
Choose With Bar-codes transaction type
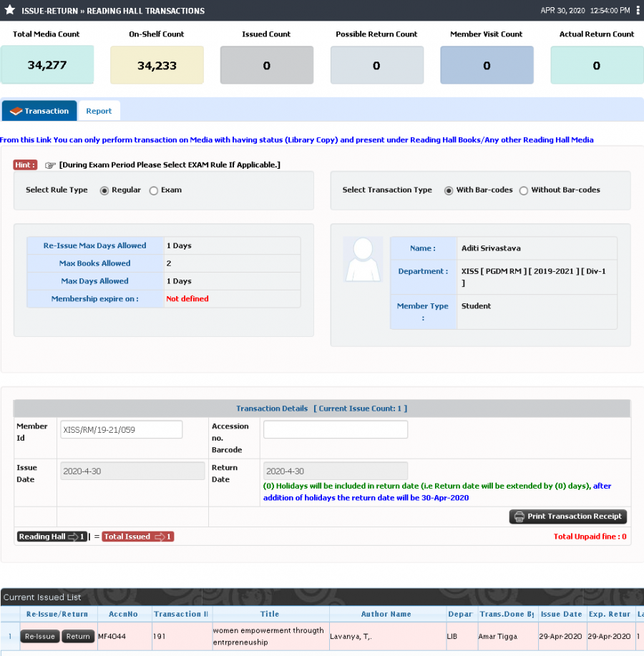(449, 191)
